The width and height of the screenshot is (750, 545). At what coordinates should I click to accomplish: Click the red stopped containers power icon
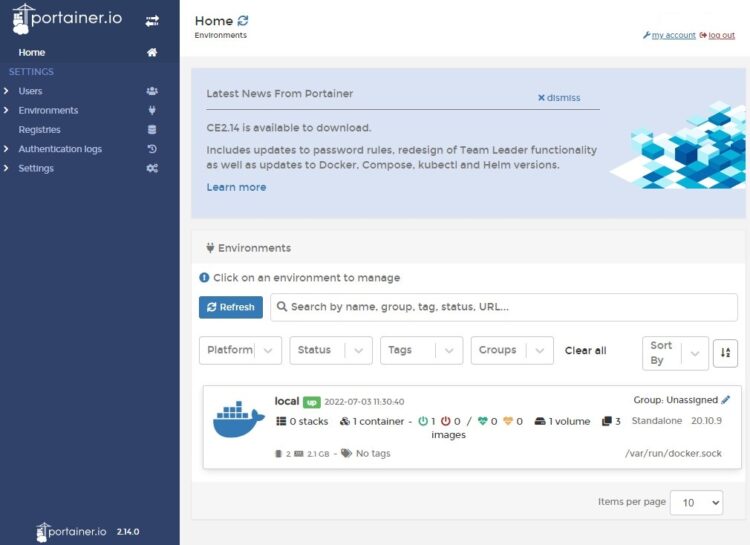point(445,421)
